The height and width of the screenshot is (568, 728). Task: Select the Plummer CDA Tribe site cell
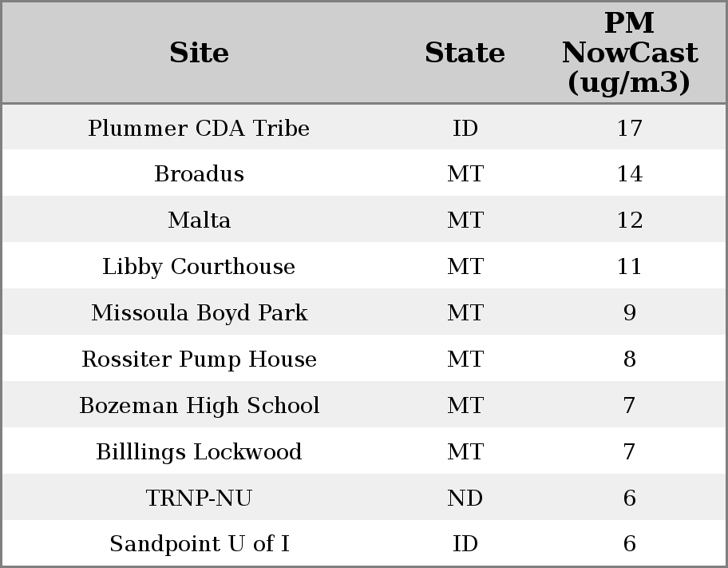pos(199,128)
